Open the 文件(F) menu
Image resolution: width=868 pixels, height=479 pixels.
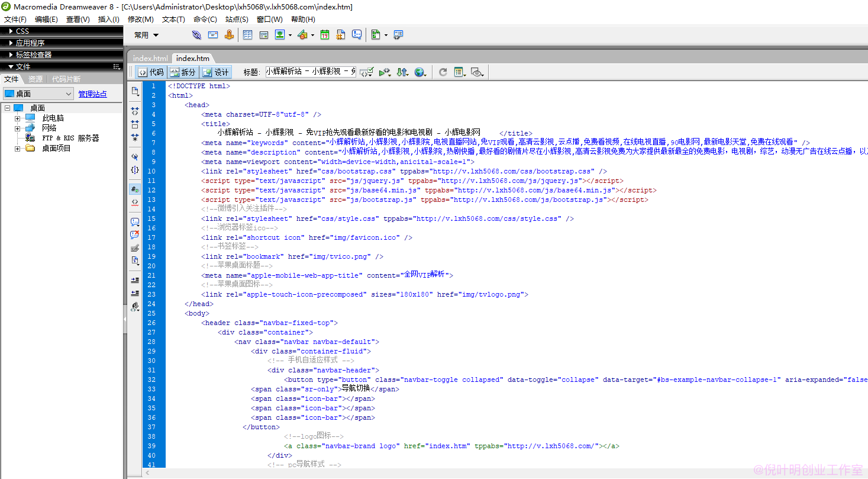pos(15,20)
